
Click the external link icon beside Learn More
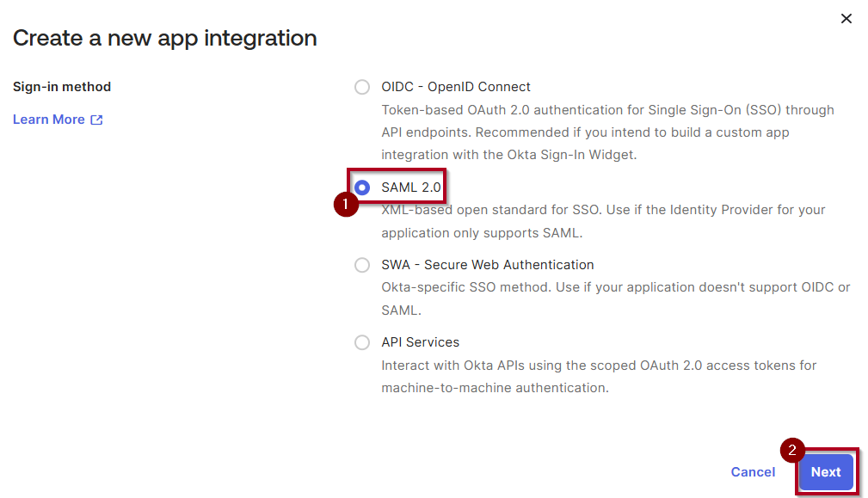click(x=98, y=119)
